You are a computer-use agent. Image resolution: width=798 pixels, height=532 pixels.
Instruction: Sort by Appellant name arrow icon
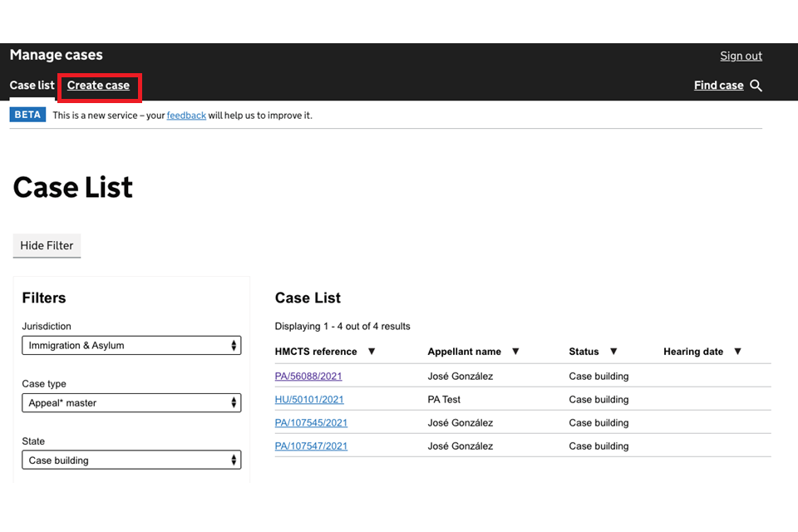(515, 352)
